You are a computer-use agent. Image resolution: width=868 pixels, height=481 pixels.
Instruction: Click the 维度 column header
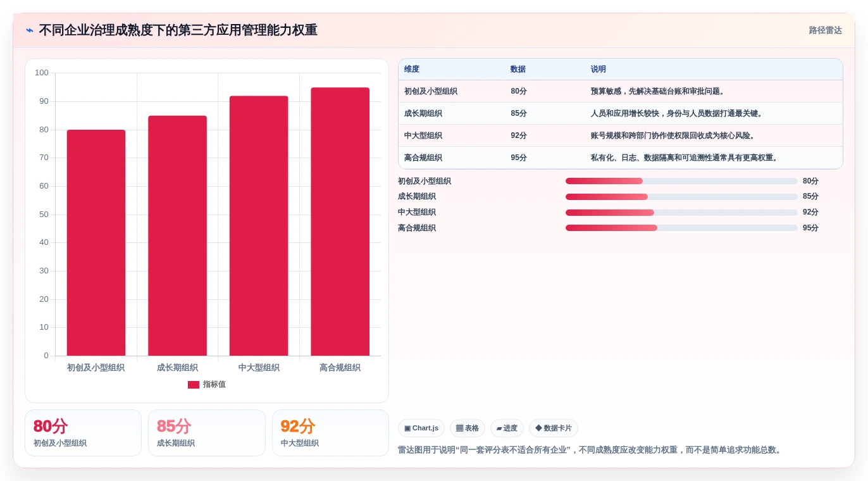(x=412, y=70)
